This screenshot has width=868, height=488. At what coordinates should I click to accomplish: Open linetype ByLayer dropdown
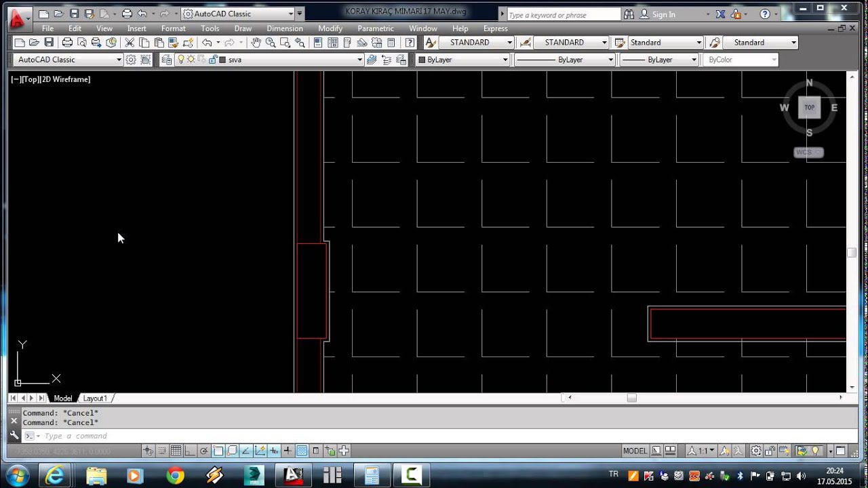point(610,60)
